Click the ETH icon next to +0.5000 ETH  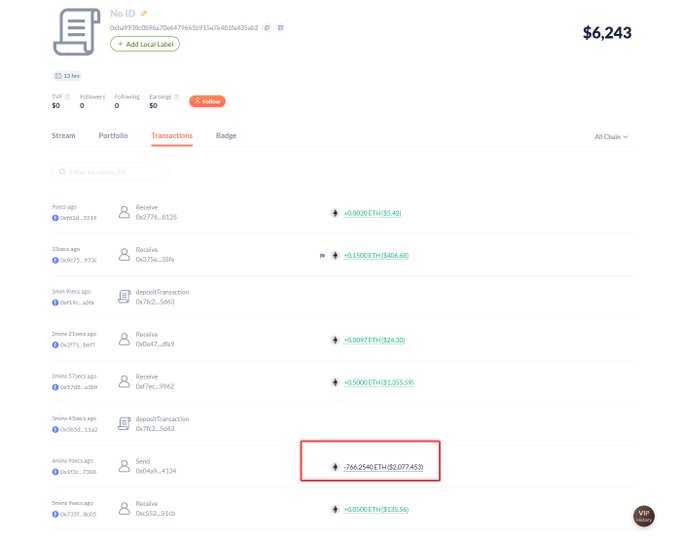tap(335, 382)
